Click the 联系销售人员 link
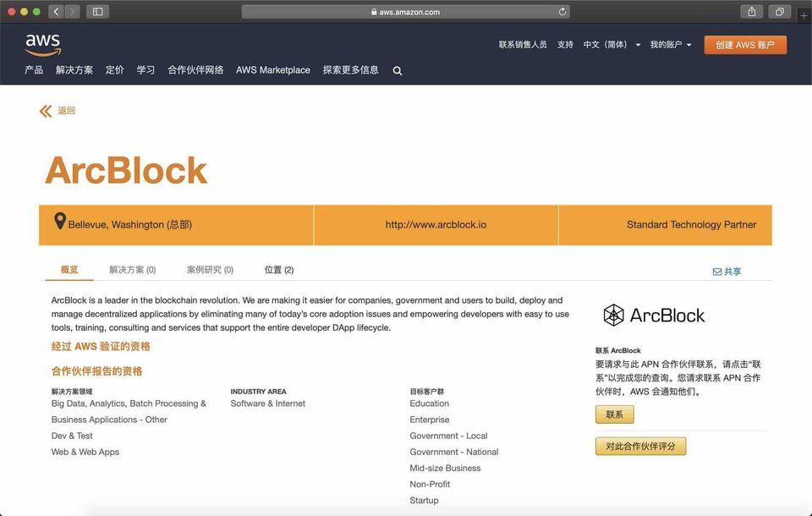This screenshot has width=812, height=516. click(x=523, y=45)
